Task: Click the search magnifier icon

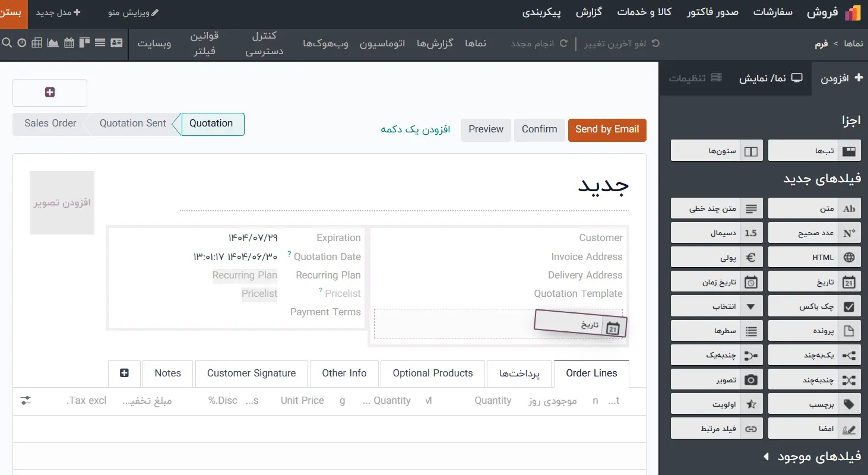Action: pos(7,43)
